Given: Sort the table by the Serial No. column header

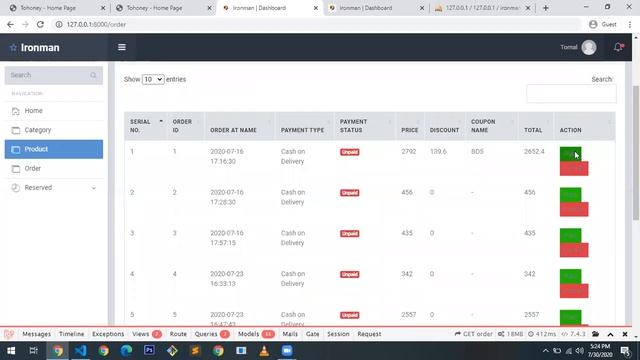Looking at the screenshot, I should tap(146, 126).
